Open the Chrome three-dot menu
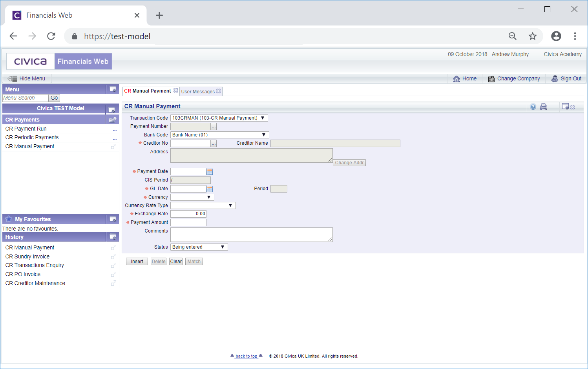Viewport: 588px width, 369px height. coord(575,36)
